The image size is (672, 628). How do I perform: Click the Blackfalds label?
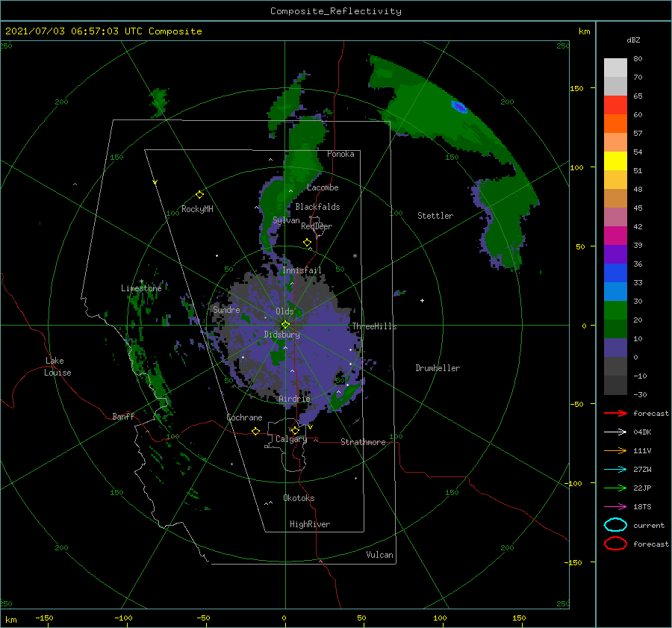pyautogui.click(x=317, y=207)
